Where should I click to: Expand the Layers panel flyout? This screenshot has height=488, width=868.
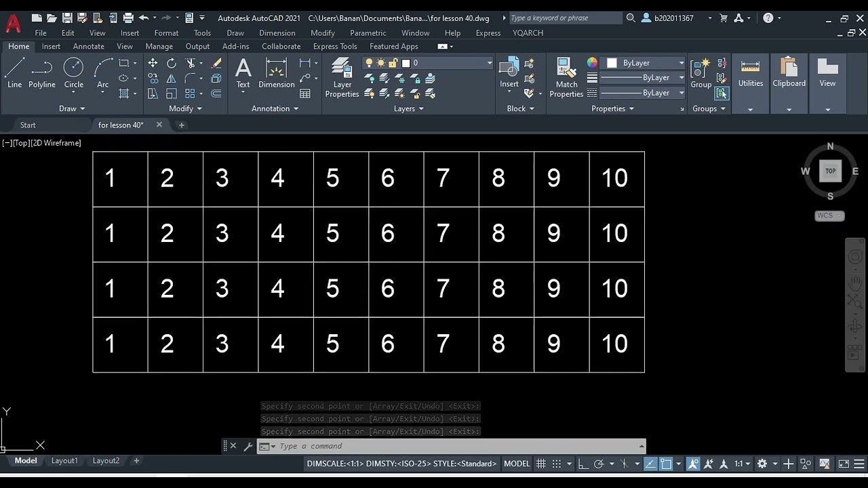409,108
